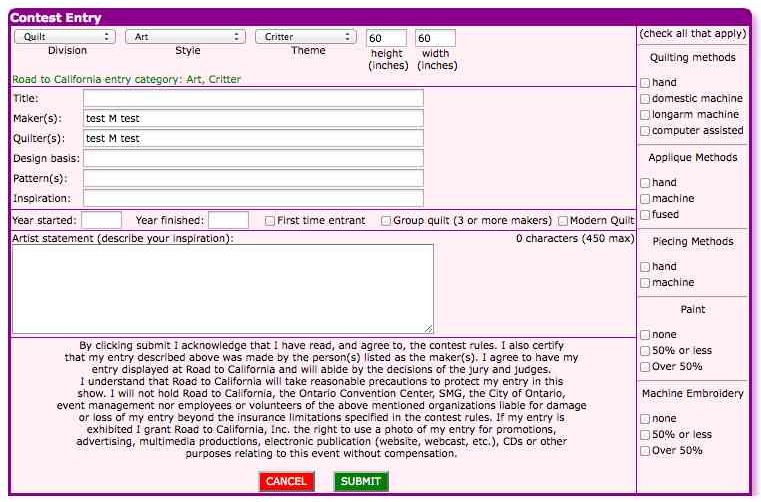Check 50% or less under Machine Embroidery

coord(645,435)
